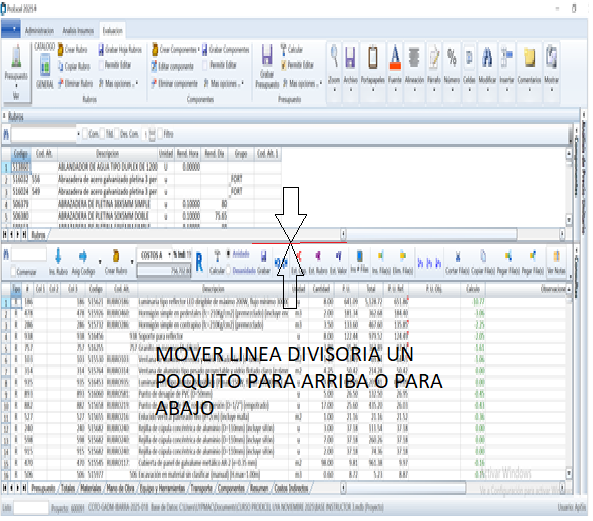The height and width of the screenshot is (521, 593).
Task: Open the CATALOGO GENERAL icon
Action: [45, 65]
